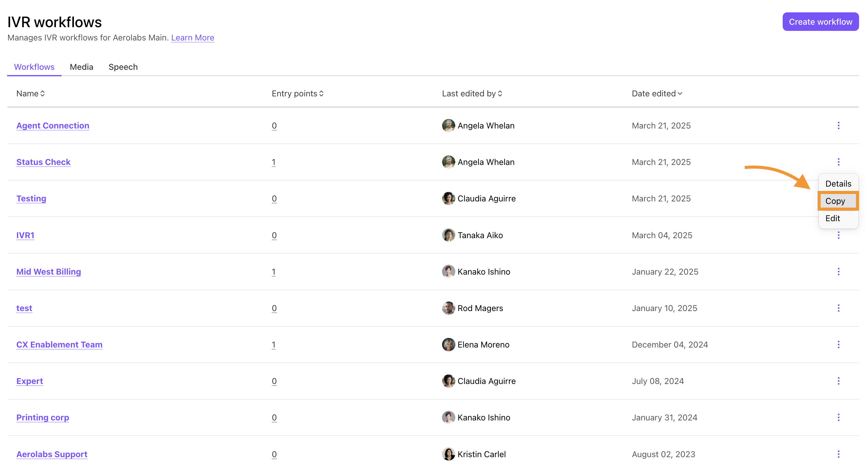This screenshot has width=868, height=472.
Task: Open the Agent Connection workflow
Action: 53,126
